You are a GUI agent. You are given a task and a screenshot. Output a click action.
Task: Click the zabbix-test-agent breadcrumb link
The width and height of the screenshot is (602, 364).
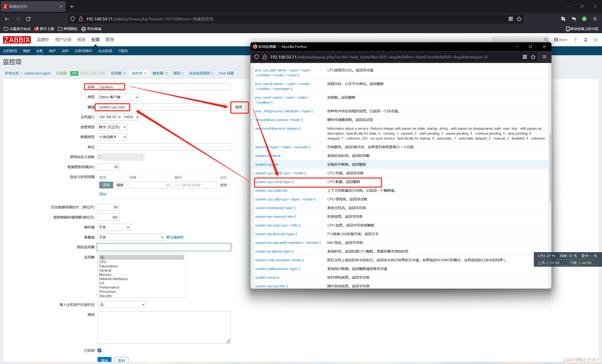(x=37, y=73)
